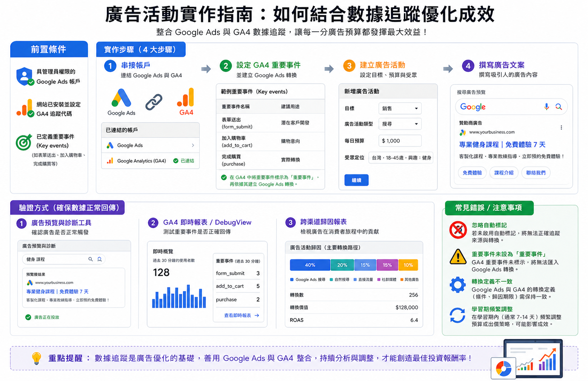This screenshot has width=588, height=381.
Task: Click the search icon in 健身 課程 field
Action: point(91,259)
